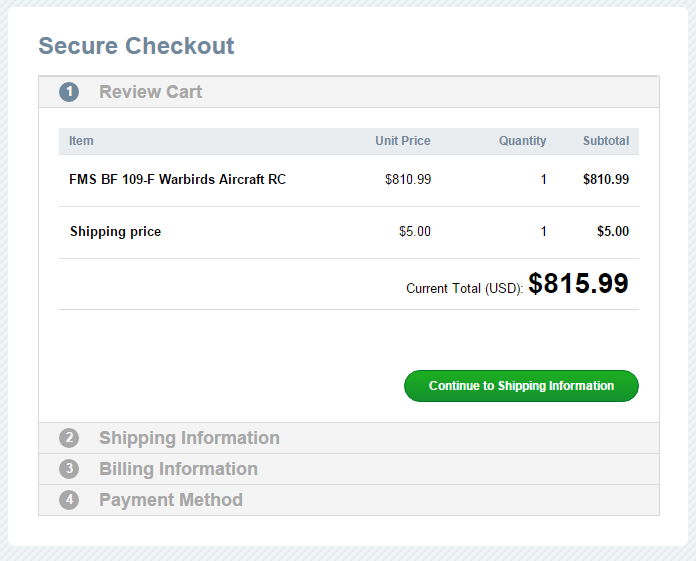
Task: Select the Quantity column header
Action: tap(522, 141)
